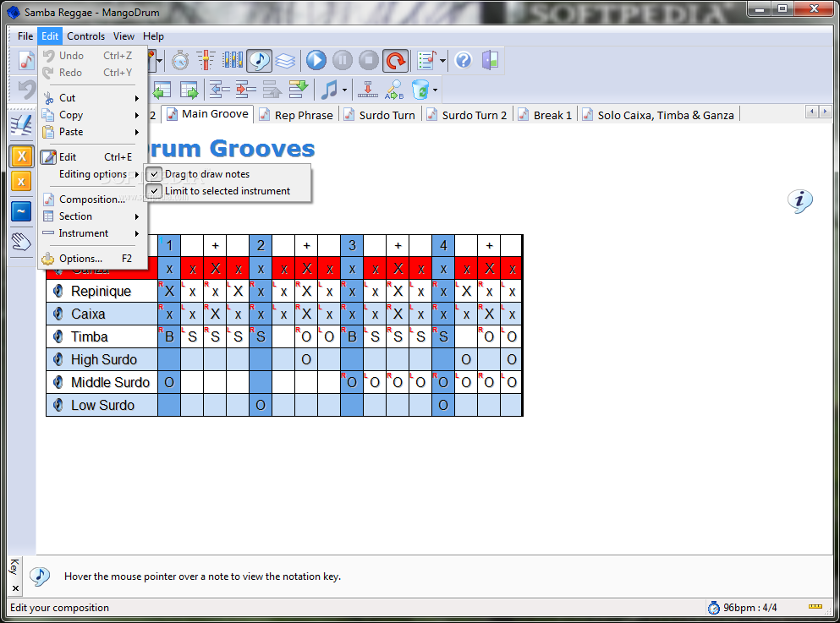Click the grid with green right arrow icon
The width and height of the screenshot is (840, 623).
[189, 90]
